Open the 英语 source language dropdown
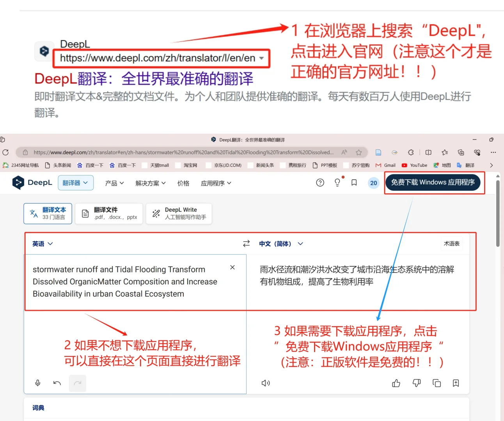This screenshot has width=504, height=421. (x=41, y=243)
